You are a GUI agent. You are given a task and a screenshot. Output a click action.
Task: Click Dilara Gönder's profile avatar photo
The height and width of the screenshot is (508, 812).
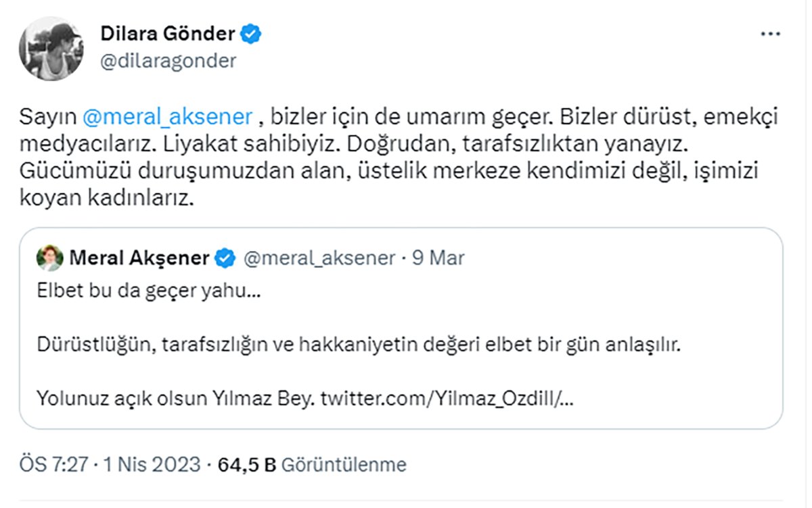(51, 48)
